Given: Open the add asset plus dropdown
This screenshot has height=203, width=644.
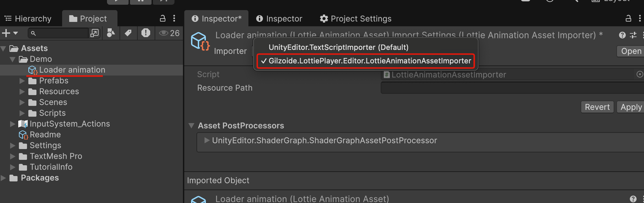Looking at the screenshot, I should 10,33.
